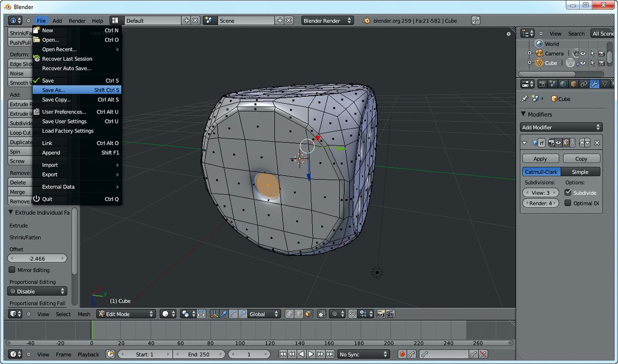Click the Merge tool button

[20, 192]
